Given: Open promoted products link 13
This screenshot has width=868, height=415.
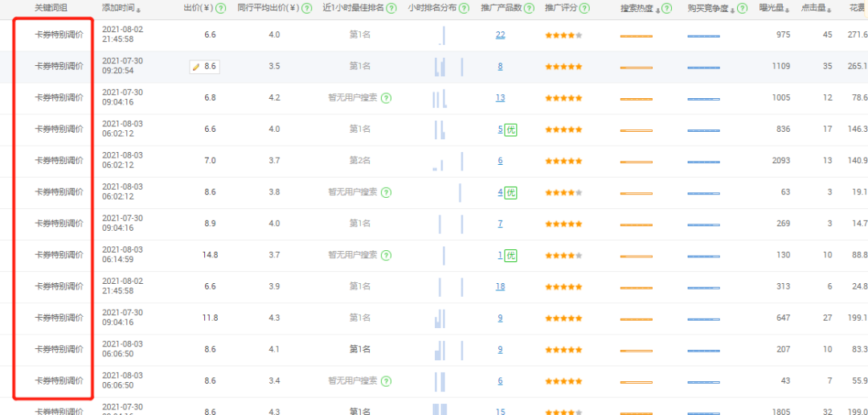Looking at the screenshot, I should (501, 98).
